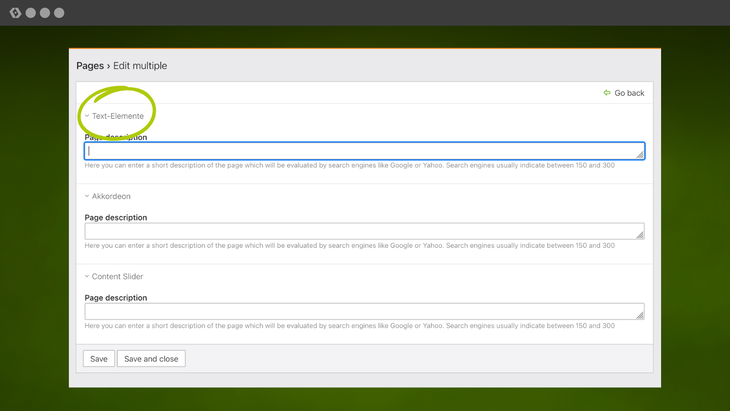Click the Page description label under Content Slider
The image size is (730, 411).
[x=116, y=297]
